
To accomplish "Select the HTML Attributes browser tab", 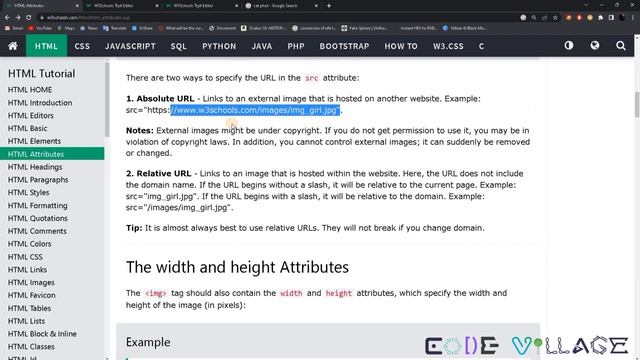I will tap(41, 6).
